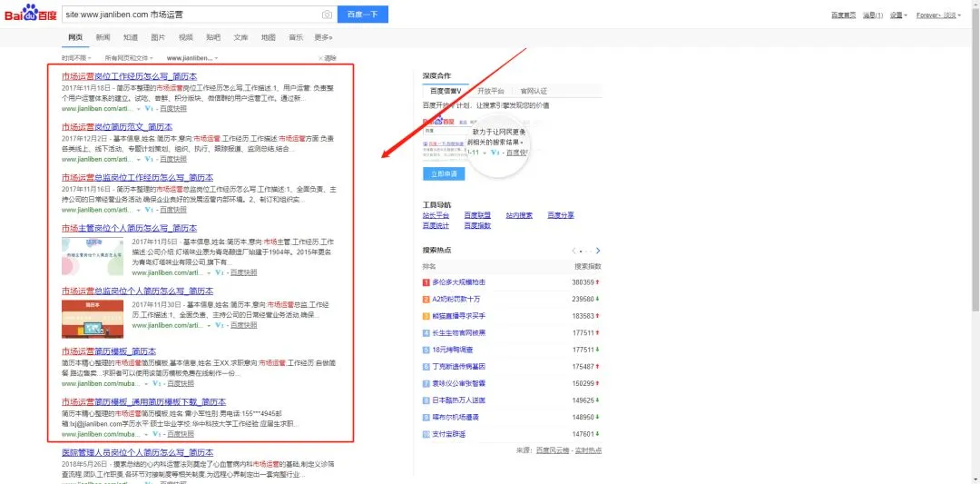
Task: Open hot search 18元烤鸭调查
Action: pos(453,350)
